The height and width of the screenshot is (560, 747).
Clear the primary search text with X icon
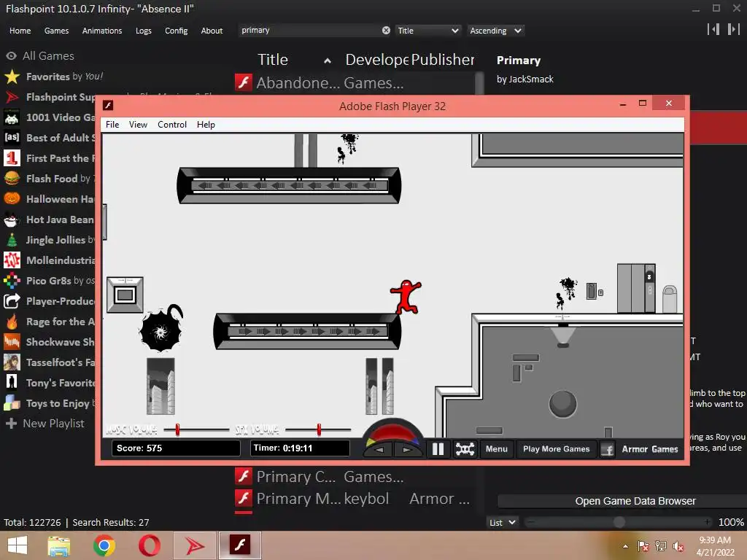386,31
